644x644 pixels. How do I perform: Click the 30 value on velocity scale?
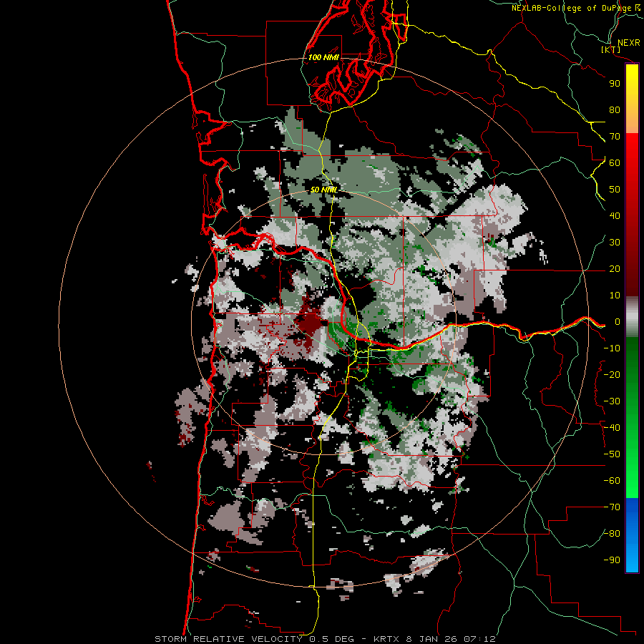click(615, 243)
